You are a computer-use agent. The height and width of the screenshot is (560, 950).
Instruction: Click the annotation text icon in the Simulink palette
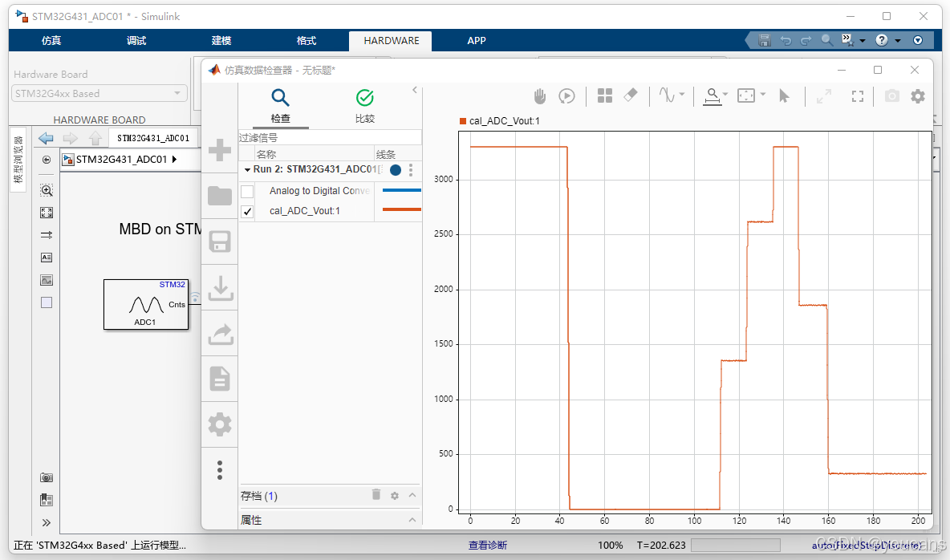click(47, 258)
